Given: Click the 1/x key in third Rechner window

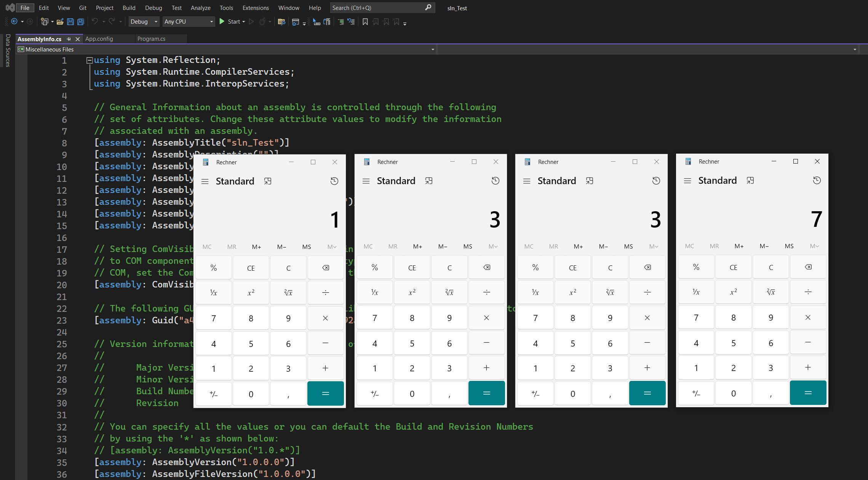Looking at the screenshot, I should click(x=535, y=292).
